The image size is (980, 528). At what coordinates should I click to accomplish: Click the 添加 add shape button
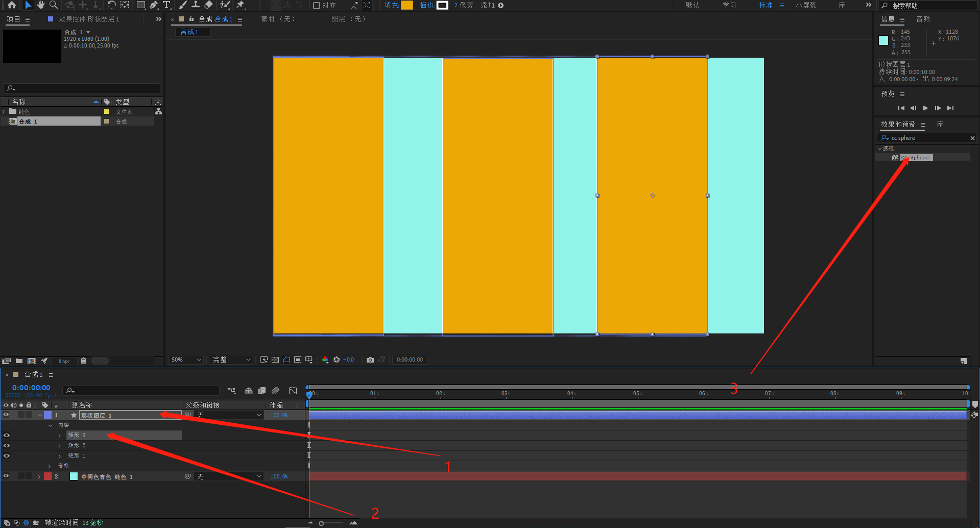(x=500, y=6)
